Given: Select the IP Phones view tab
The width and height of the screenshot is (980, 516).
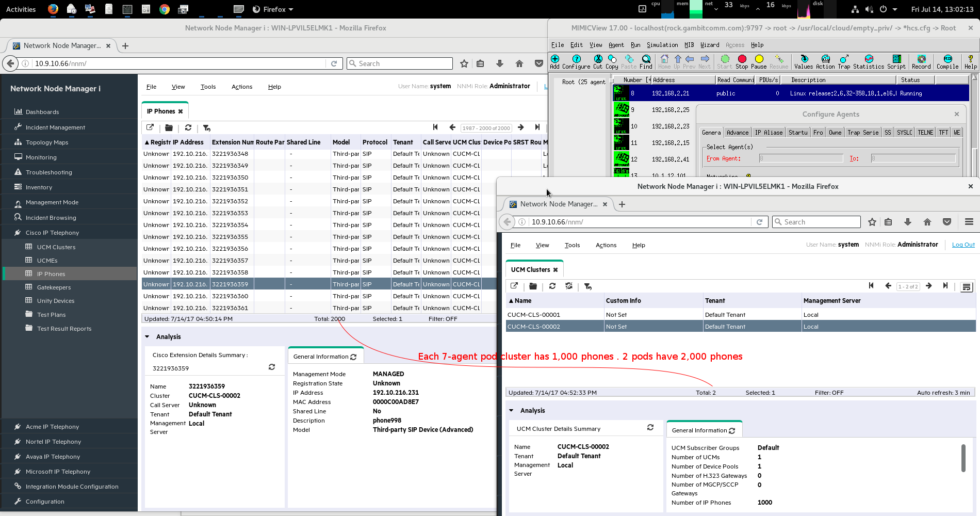Looking at the screenshot, I should click(x=160, y=111).
